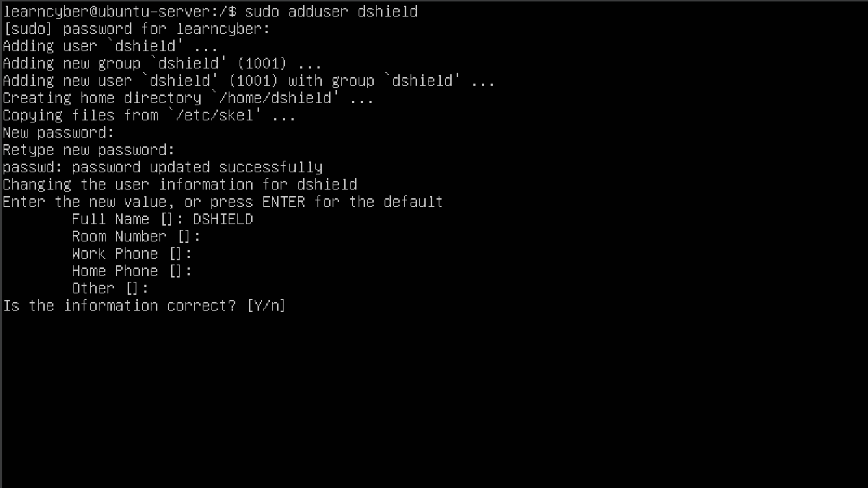Click the '[sudo] password for learncyber:' prompt
The width and height of the screenshot is (868, 488).
136,29
